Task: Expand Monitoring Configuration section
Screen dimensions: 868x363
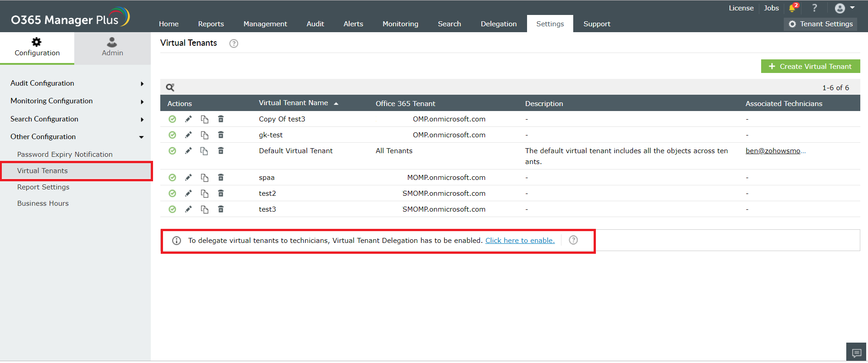Action: pos(77,101)
